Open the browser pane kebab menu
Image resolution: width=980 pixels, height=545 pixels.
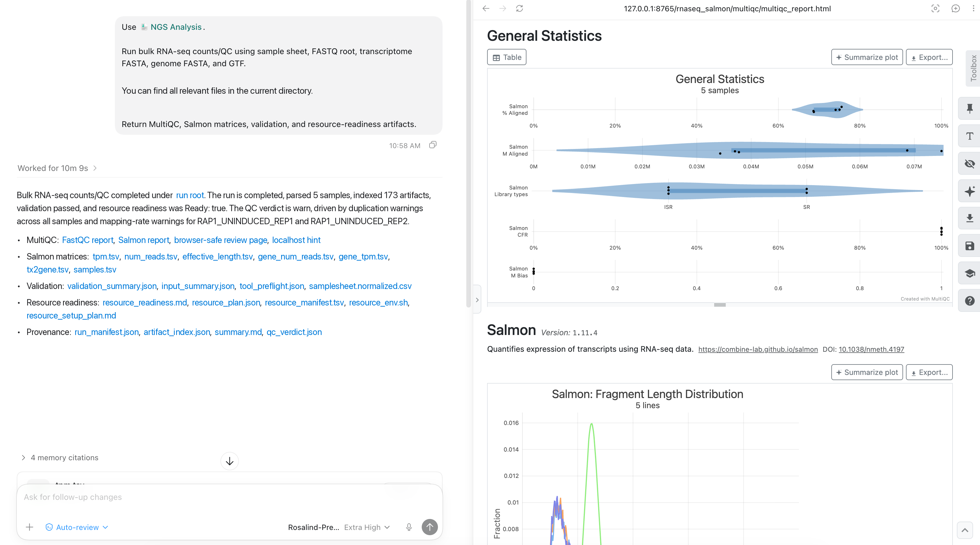pyautogui.click(x=974, y=8)
